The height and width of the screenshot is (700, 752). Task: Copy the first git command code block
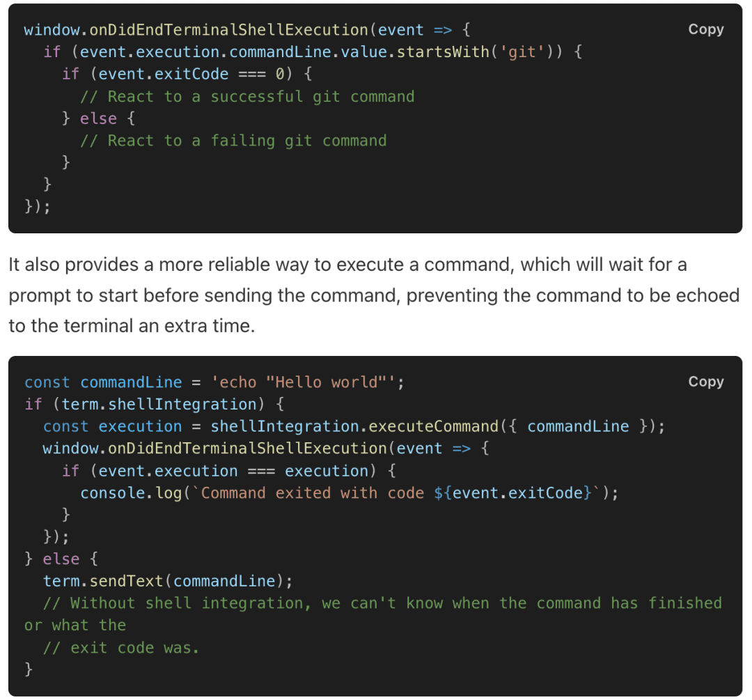705,29
